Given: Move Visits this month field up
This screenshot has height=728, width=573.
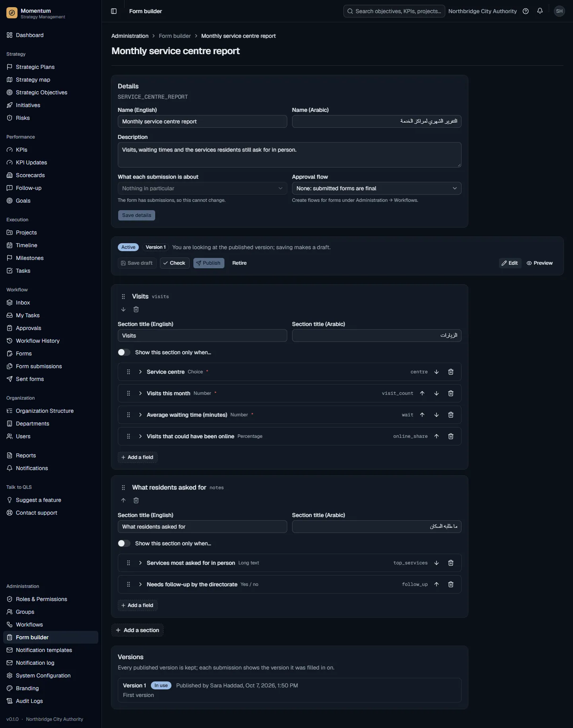Looking at the screenshot, I should coord(422,393).
